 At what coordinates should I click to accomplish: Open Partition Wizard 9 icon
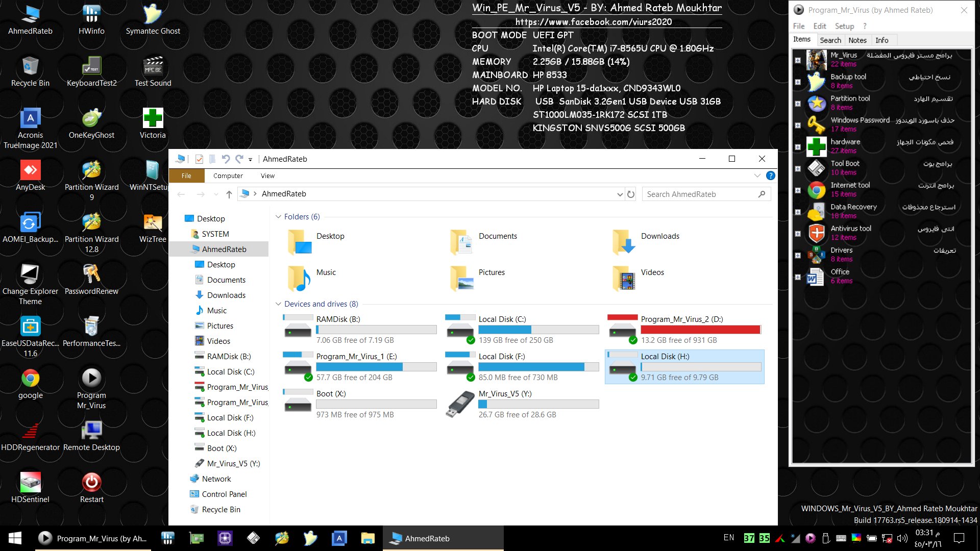pyautogui.click(x=91, y=181)
